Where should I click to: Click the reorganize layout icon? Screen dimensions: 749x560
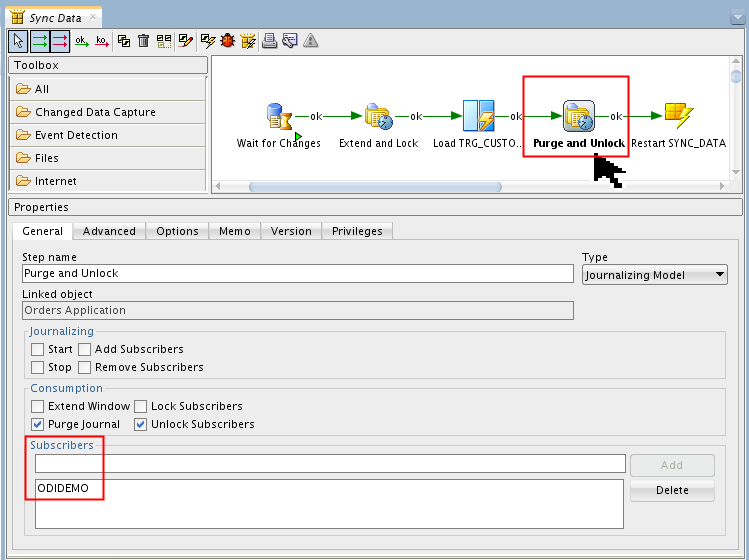164,41
